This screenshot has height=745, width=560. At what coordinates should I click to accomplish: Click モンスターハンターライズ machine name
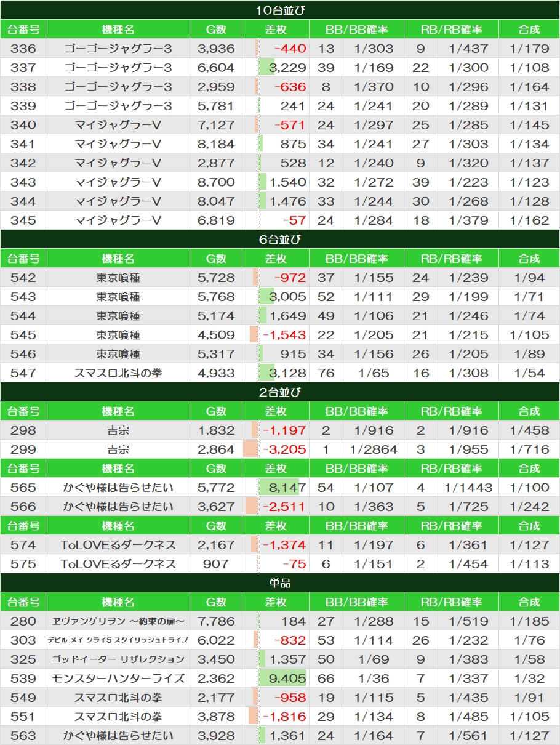click(x=118, y=679)
